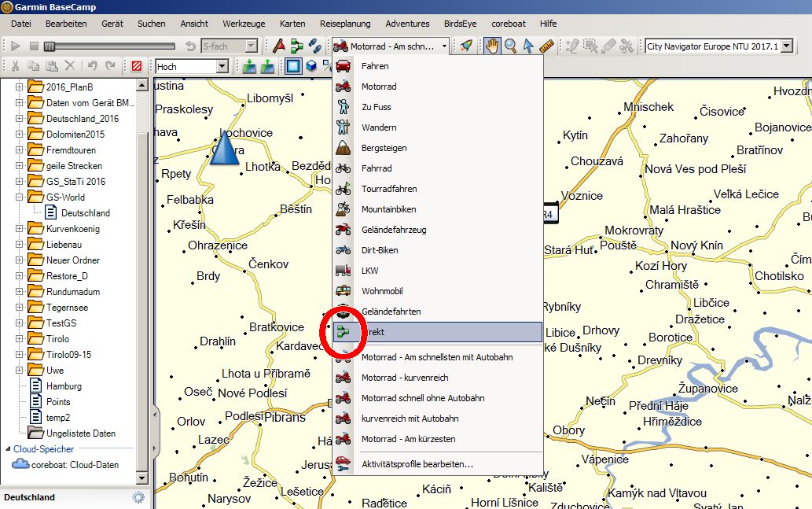Click the Measure ruler tool
The width and height of the screenshot is (812, 509).
547,46
